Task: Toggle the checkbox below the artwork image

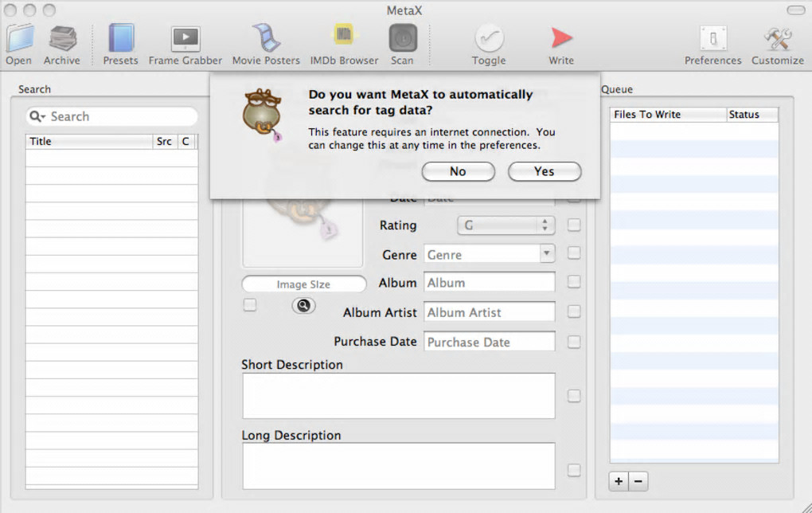Action: (x=250, y=304)
